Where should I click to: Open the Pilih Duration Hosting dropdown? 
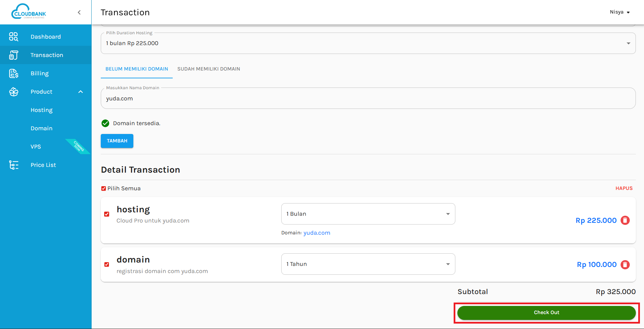click(x=368, y=43)
